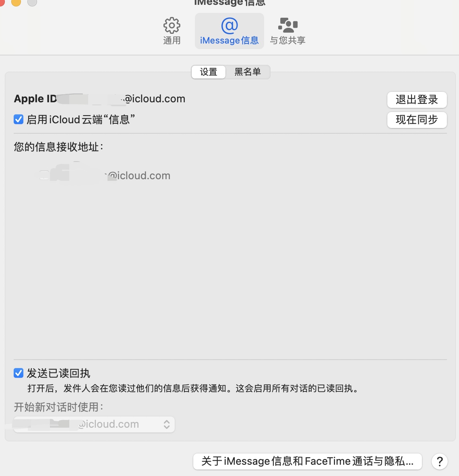459x476 pixels.
Task: Click the 发送已读回执 label text
Action: pos(58,373)
